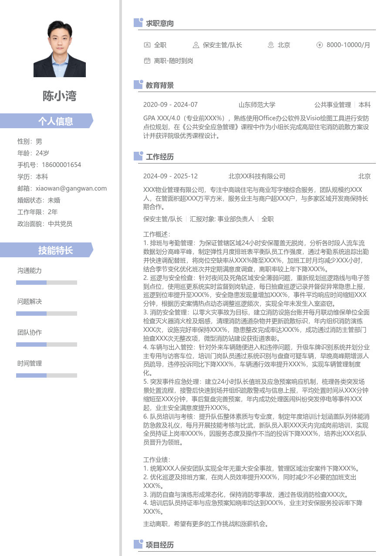The width and height of the screenshot is (392, 556).
Task: Select the 性别：男 line
Action: tap(30, 141)
